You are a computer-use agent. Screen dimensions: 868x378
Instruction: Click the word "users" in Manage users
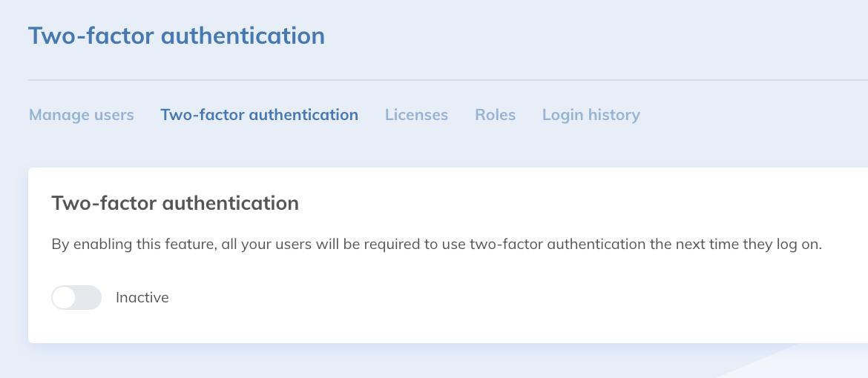[114, 115]
